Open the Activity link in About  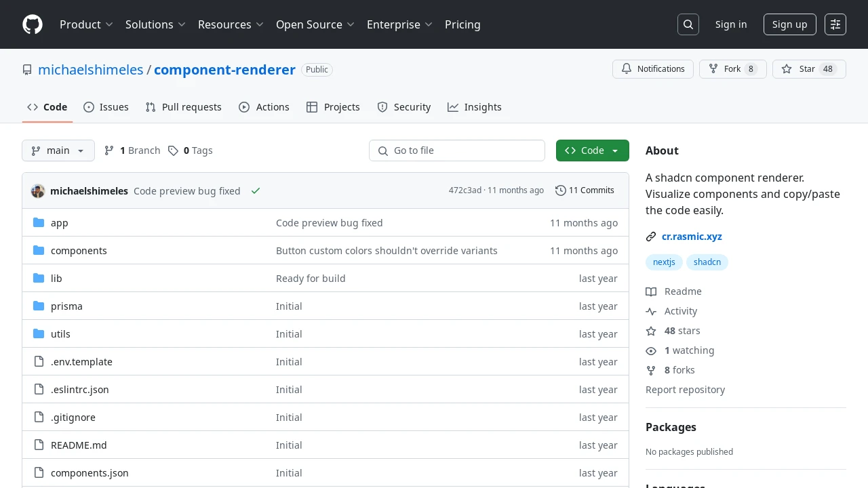[x=671, y=311]
